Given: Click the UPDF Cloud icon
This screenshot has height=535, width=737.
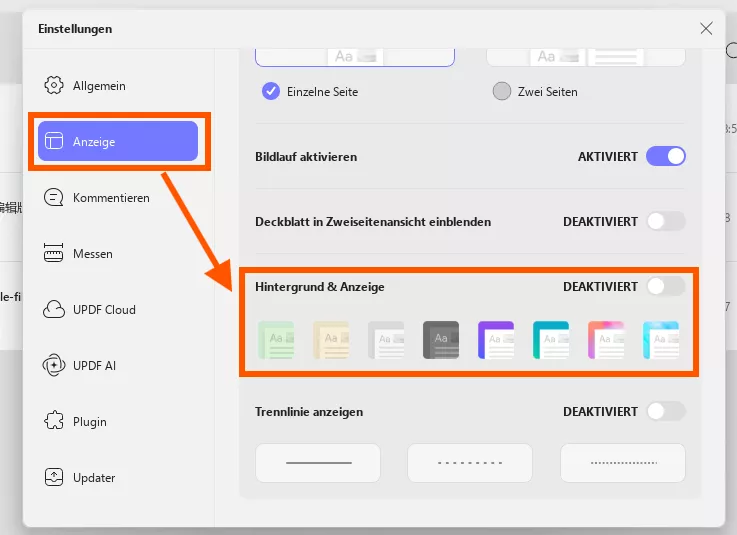Looking at the screenshot, I should click(x=54, y=309).
